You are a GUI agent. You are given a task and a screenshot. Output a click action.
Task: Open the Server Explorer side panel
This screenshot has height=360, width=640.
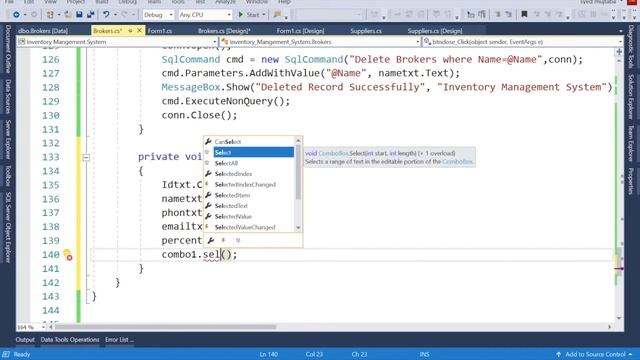click(8, 140)
